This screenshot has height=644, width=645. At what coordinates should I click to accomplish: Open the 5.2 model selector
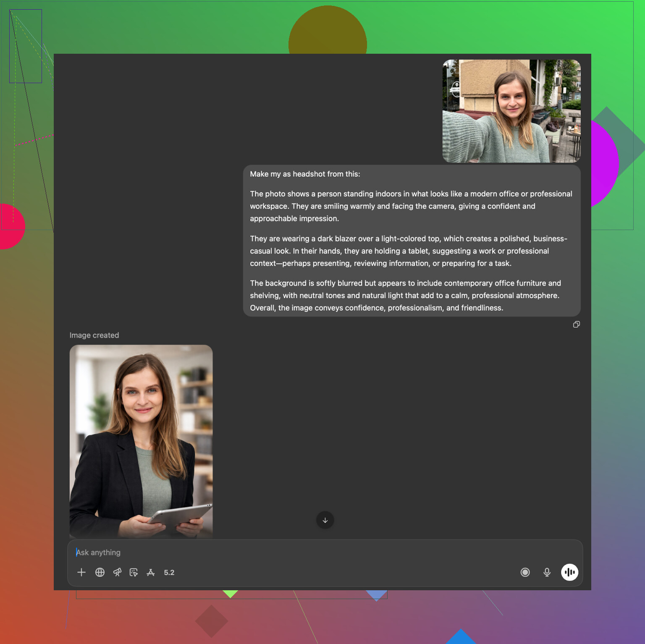(x=169, y=573)
